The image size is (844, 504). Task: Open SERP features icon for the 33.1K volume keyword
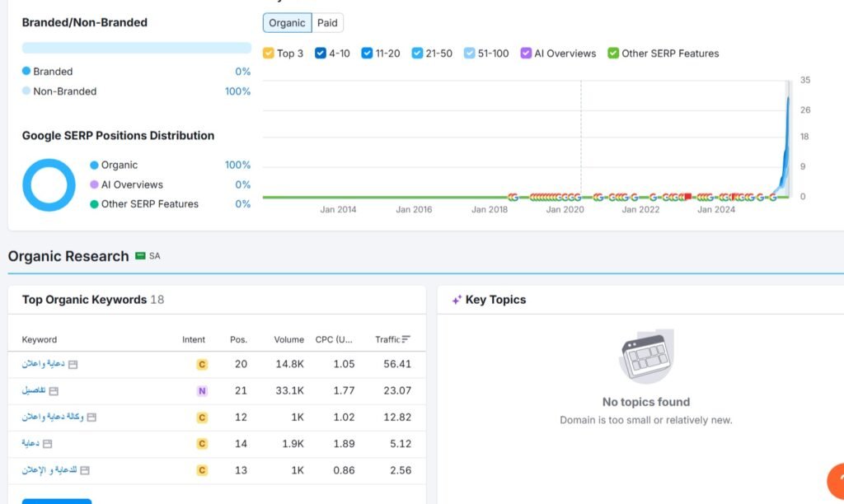54,390
